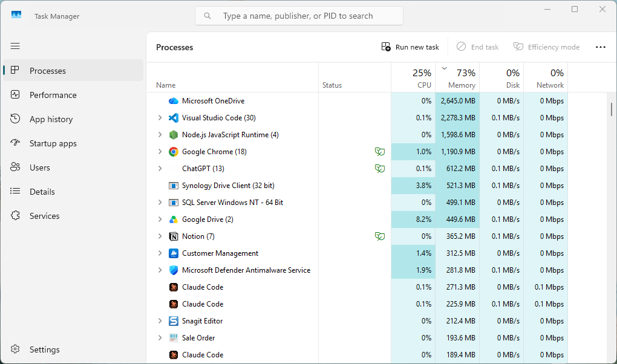Click the End task button
Screen dimensions: 617x364
click(x=477, y=47)
